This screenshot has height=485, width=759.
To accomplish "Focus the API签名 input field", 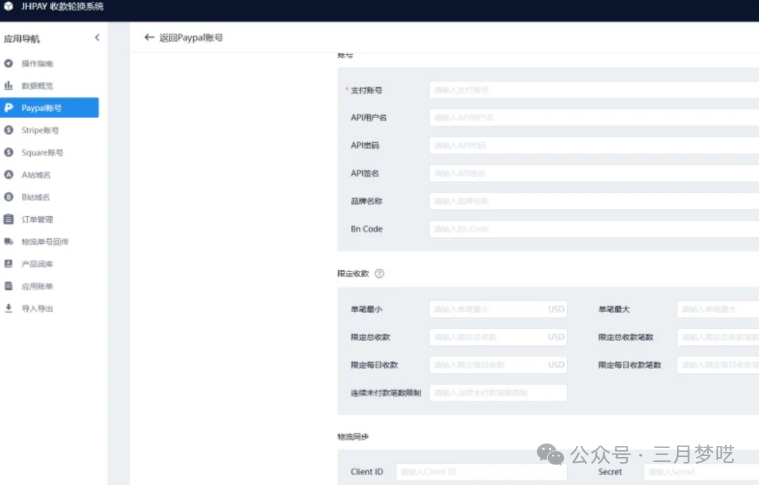I will (x=594, y=173).
